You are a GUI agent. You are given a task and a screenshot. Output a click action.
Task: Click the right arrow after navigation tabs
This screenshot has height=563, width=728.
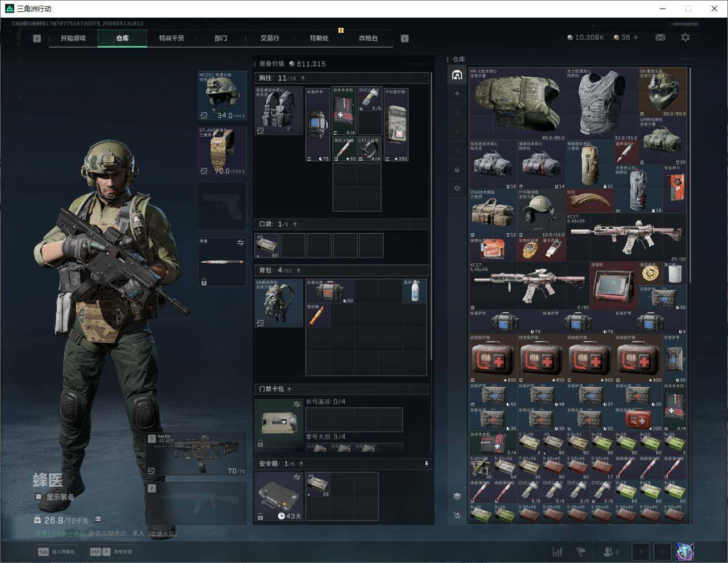click(405, 39)
